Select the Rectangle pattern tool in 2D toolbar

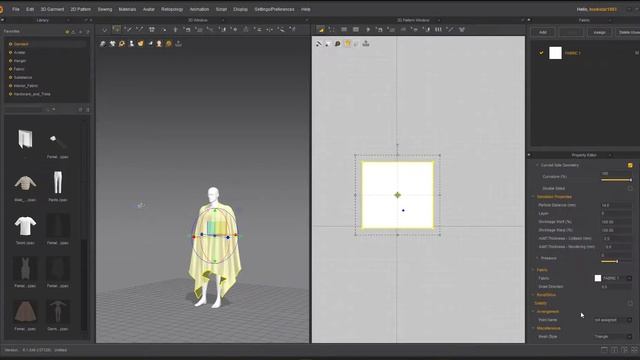click(356, 29)
